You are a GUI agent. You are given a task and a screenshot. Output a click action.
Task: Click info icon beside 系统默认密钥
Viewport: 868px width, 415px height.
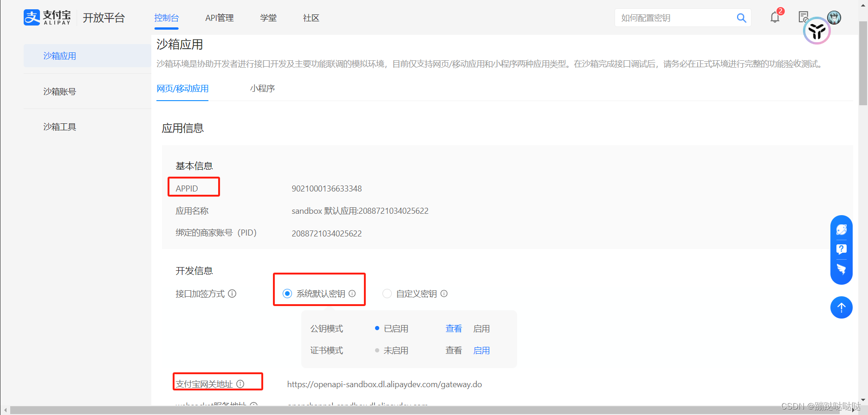point(352,294)
